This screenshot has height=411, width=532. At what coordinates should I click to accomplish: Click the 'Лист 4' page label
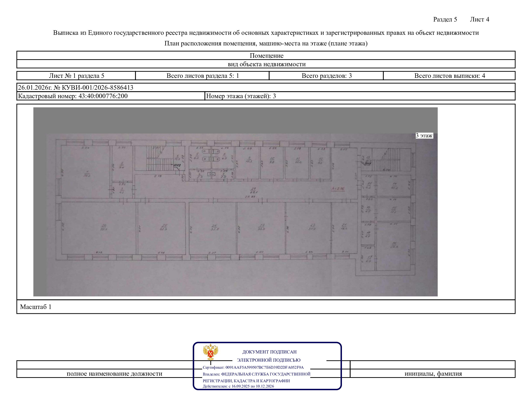479,20
